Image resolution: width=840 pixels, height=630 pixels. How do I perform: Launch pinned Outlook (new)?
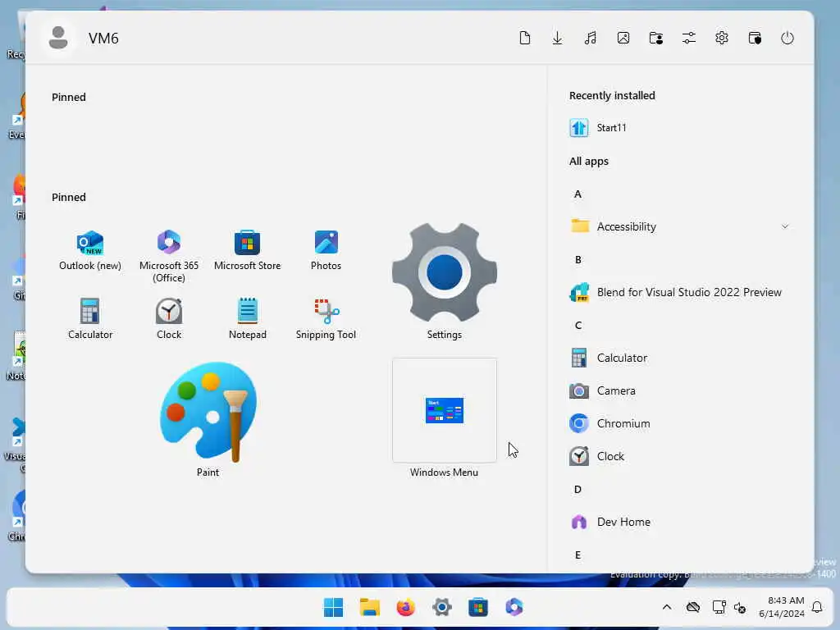point(90,251)
